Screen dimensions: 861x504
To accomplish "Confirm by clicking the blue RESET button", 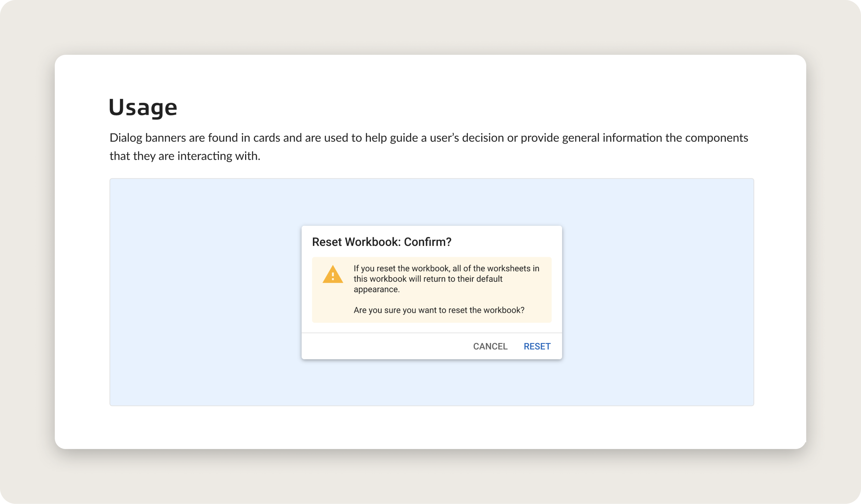I will tap(537, 346).
